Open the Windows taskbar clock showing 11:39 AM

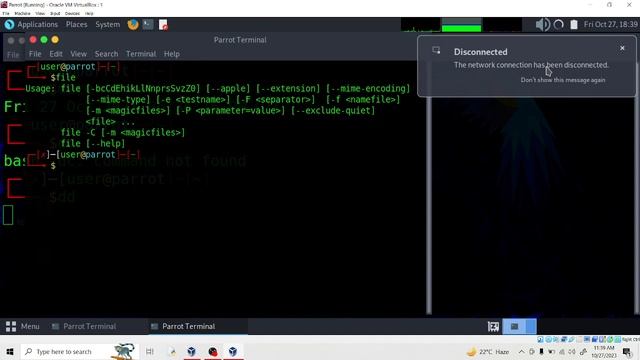click(603, 351)
